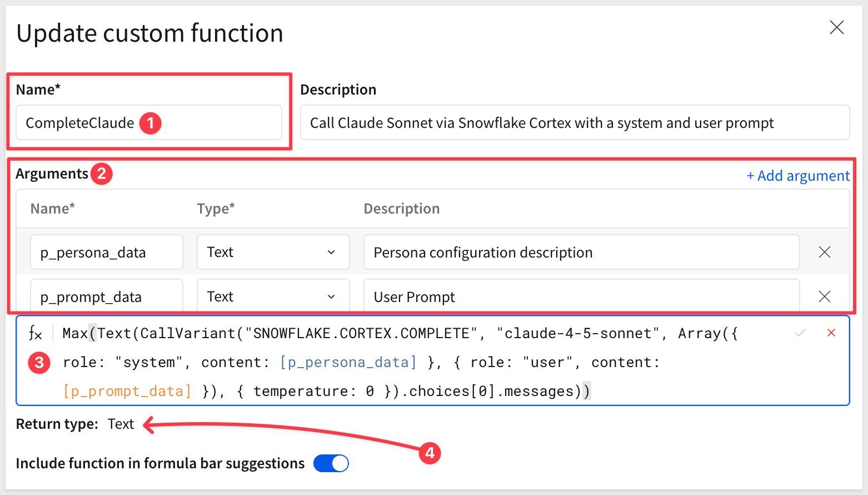
Task: Open the Type dropdown for p_prompt_data
Action: [273, 296]
